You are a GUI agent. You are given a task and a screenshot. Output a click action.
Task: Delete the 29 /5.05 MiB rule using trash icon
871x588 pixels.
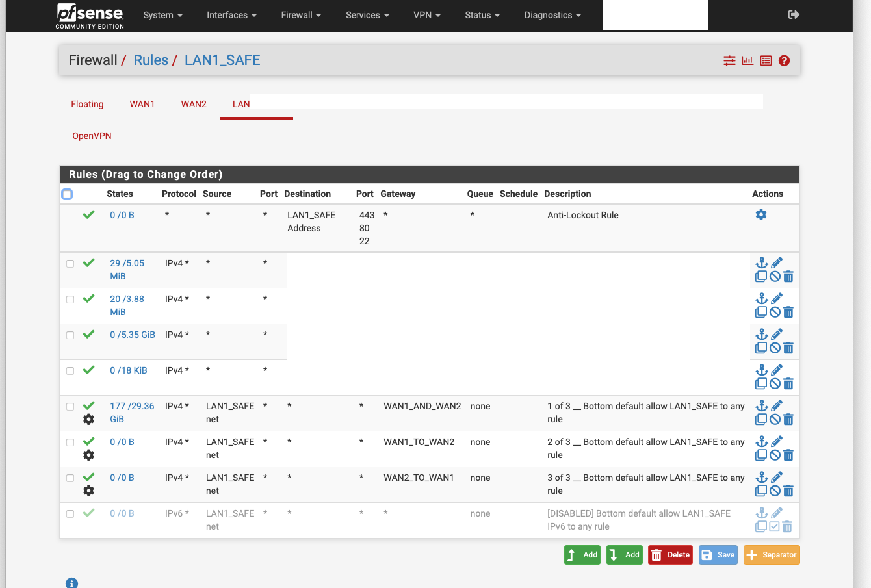(x=788, y=276)
